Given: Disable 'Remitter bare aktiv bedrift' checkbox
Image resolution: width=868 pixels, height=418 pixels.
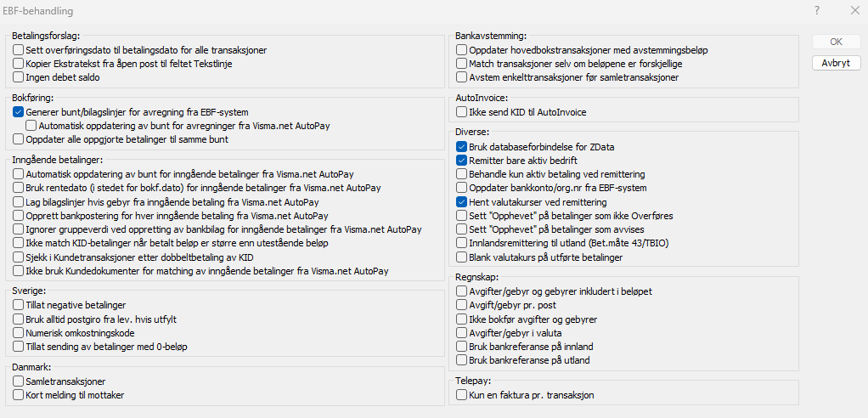Looking at the screenshot, I should click(x=462, y=161).
